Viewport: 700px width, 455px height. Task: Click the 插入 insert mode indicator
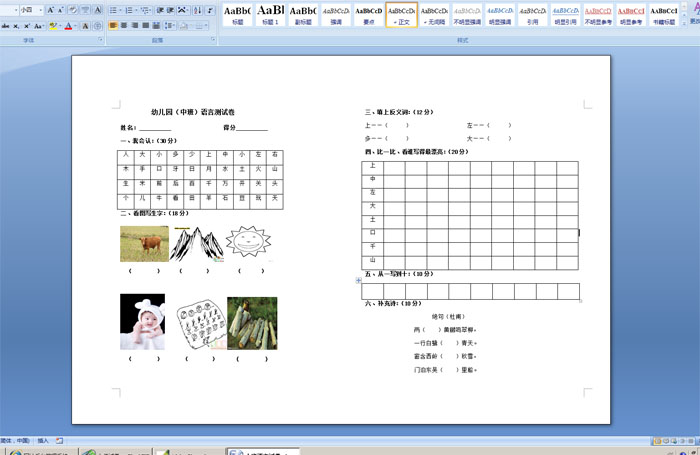pos(43,441)
